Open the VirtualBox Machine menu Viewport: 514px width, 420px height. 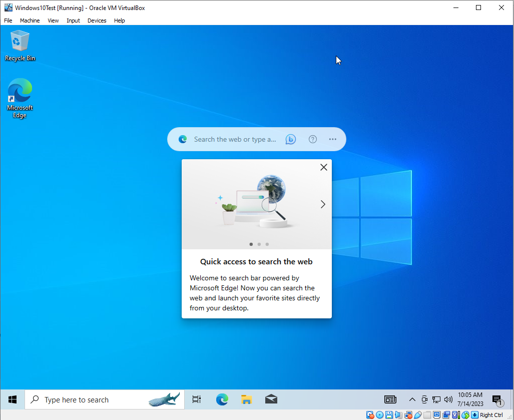(x=30, y=21)
